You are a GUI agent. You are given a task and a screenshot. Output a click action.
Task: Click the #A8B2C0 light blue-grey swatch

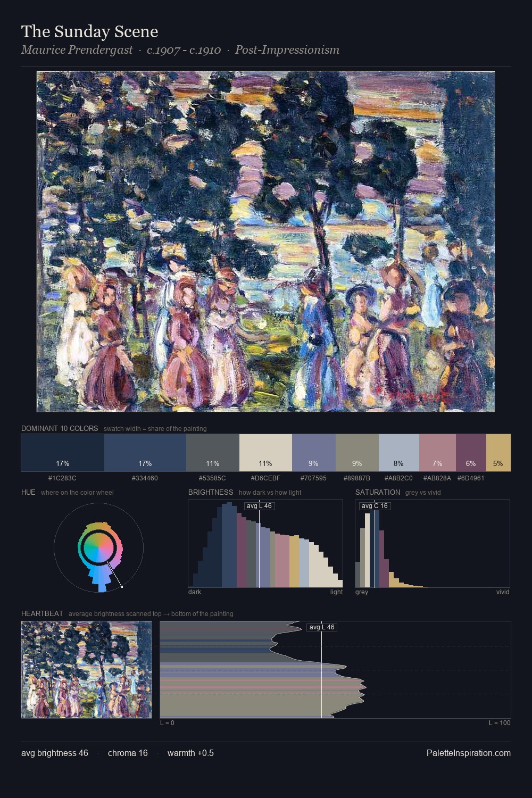399,453
